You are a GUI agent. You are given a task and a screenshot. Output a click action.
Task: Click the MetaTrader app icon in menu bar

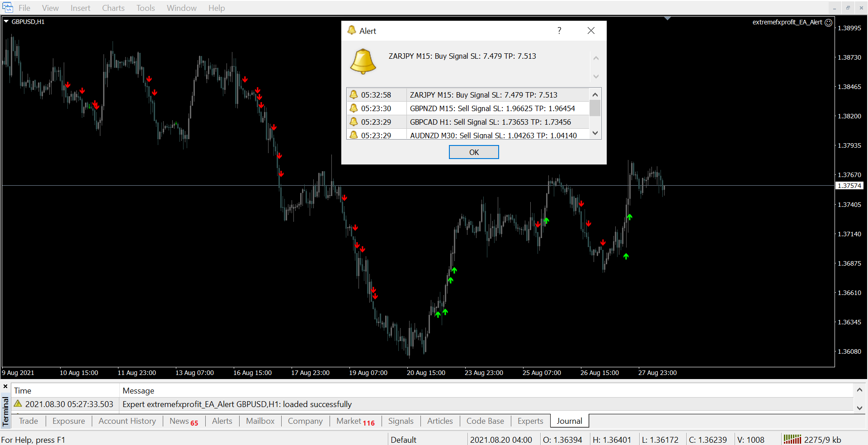point(8,8)
